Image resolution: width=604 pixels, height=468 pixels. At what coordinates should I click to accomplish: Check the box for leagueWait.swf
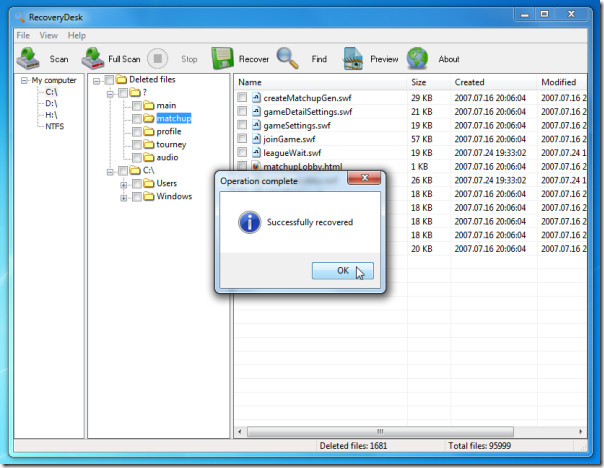(x=242, y=152)
